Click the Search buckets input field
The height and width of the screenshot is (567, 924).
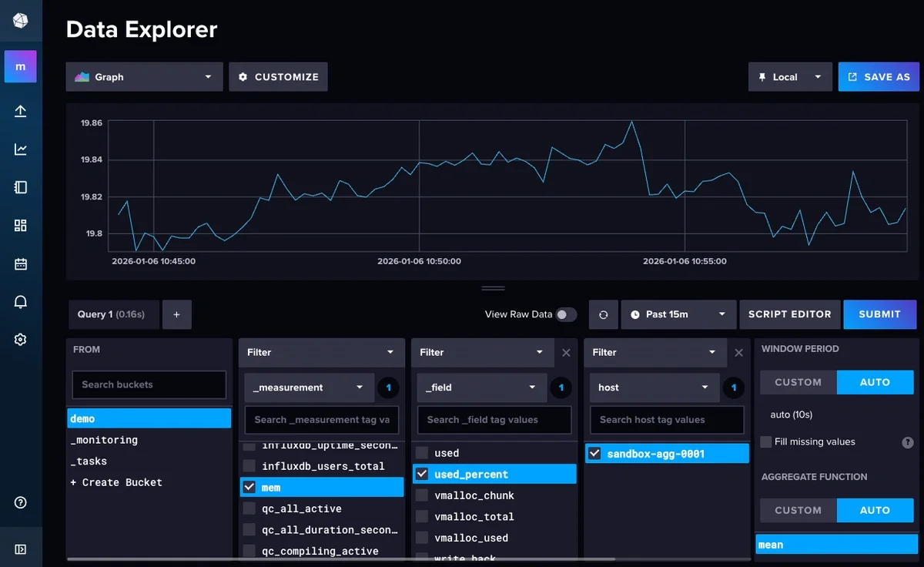coord(148,384)
